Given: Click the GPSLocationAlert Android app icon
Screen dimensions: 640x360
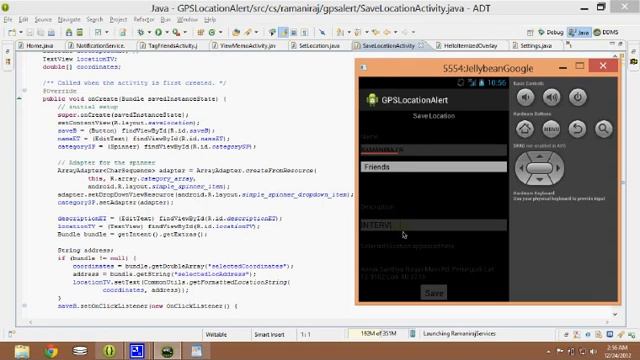Looking at the screenshot, I should (371, 100).
